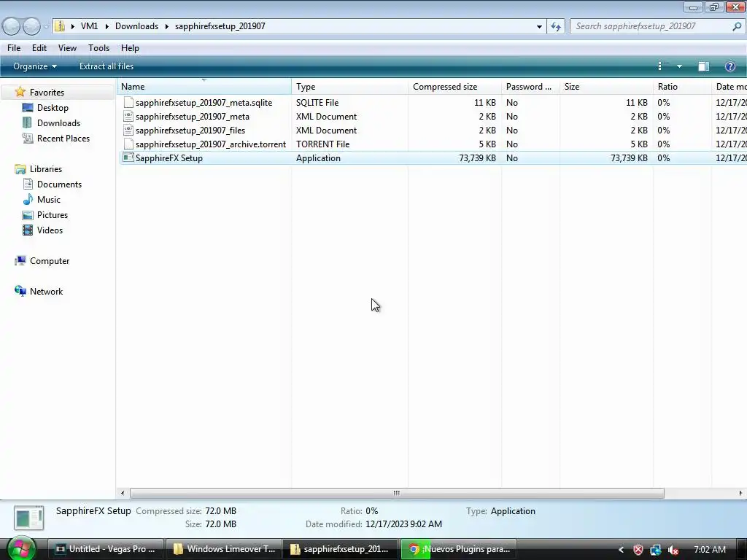Viewport: 747px width, 560px height.
Task: Click the 73,739 KB compressed size cell
Action: point(477,158)
